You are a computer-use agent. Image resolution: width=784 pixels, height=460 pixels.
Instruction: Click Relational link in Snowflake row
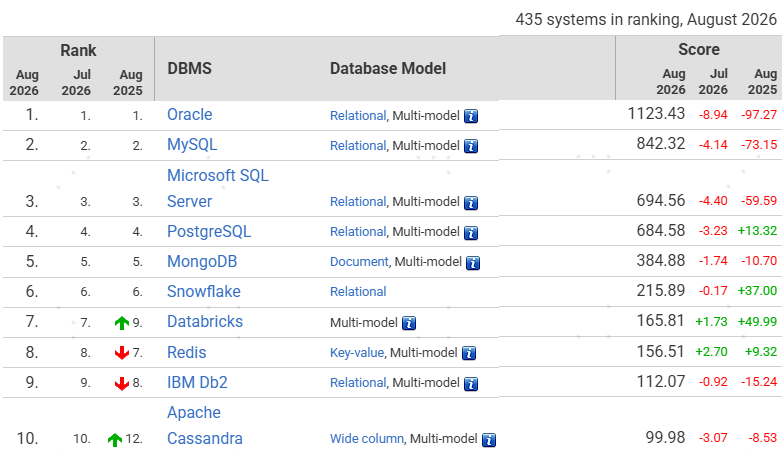(x=358, y=292)
